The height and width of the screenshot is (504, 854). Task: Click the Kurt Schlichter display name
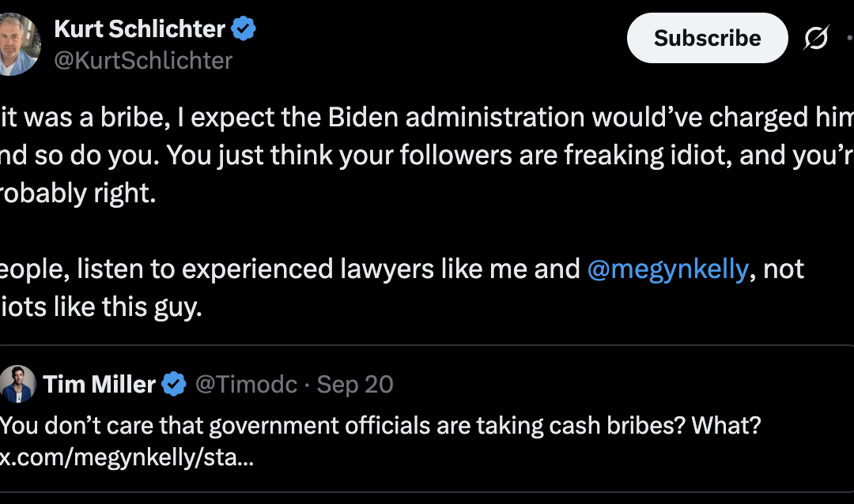139,29
